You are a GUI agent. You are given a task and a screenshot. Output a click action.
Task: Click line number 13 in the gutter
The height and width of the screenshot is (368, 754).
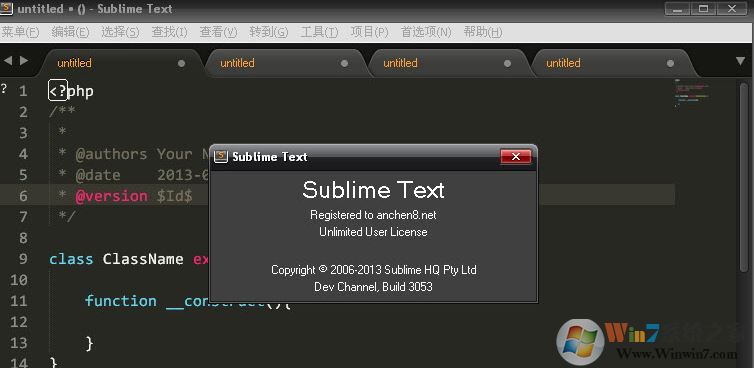pos(19,343)
